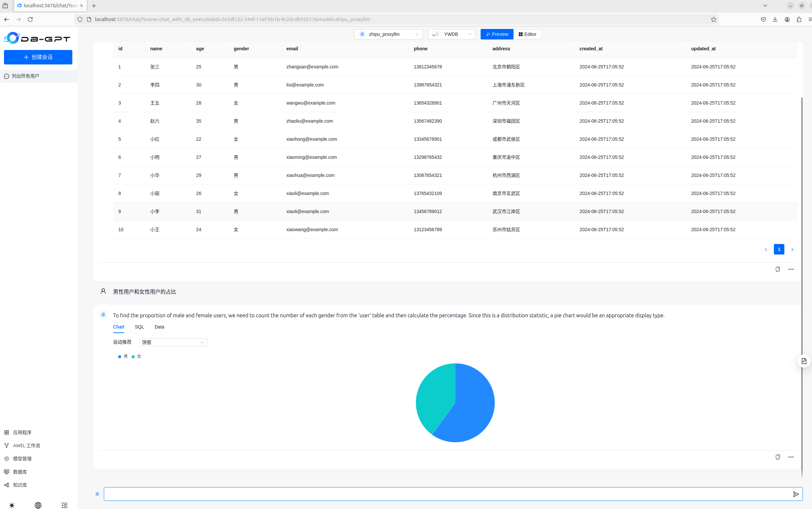The height and width of the screenshot is (509, 812).
Task: Open the 饼图 chart type dropdown
Action: [x=173, y=342]
